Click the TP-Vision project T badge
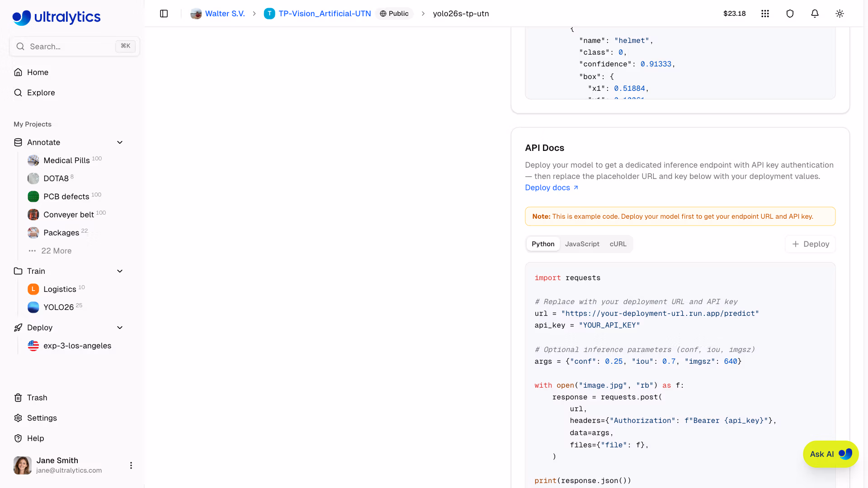 pyautogui.click(x=269, y=14)
